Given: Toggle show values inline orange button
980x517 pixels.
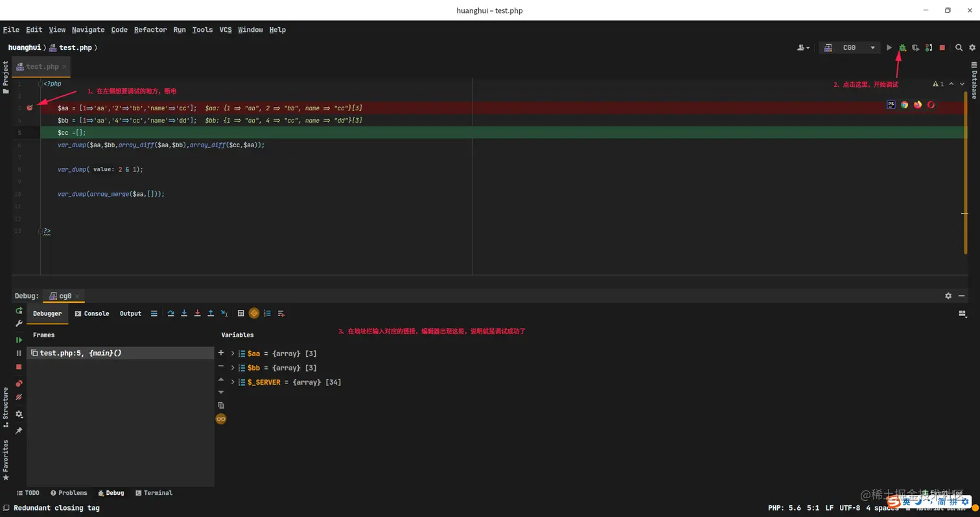Looking at the screenshot, I should click(x=254, y=313).
